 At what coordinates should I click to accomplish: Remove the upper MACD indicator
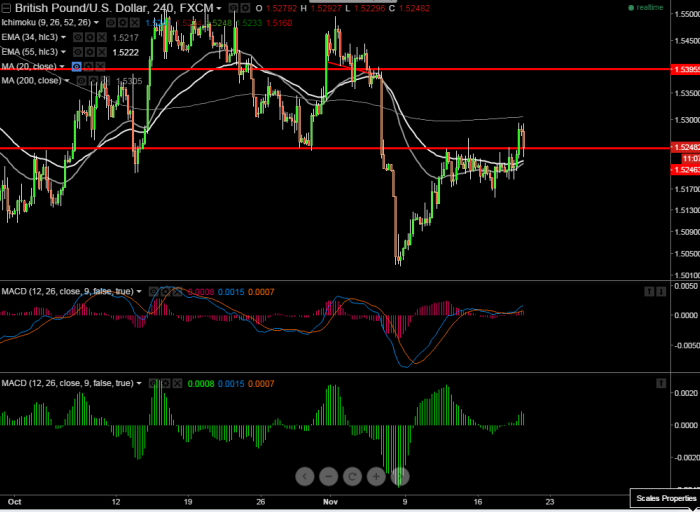(x=177, y=292)
